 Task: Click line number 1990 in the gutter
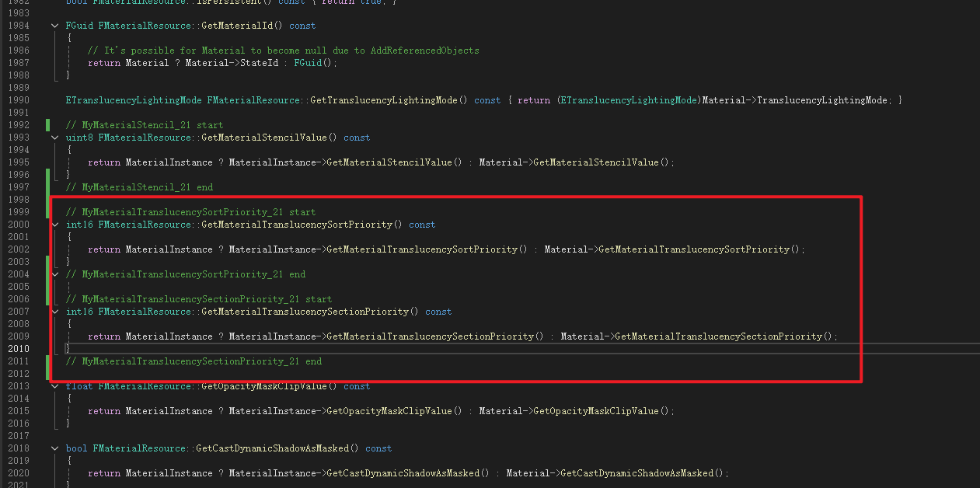click(19, 100)
